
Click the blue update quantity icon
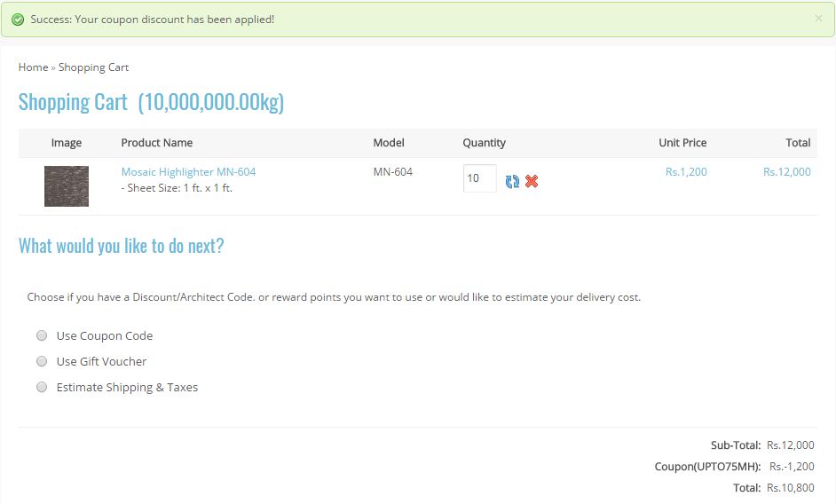512,181
